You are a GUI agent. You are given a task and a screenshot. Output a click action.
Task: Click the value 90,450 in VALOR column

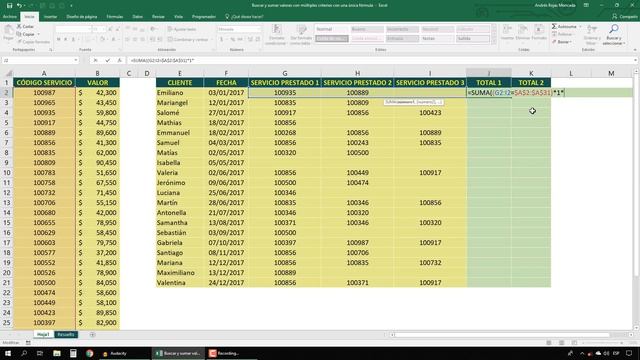[98, 162]
